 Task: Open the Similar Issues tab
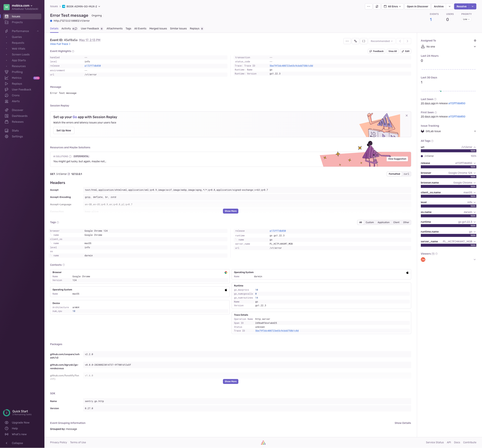pos(178,29)
